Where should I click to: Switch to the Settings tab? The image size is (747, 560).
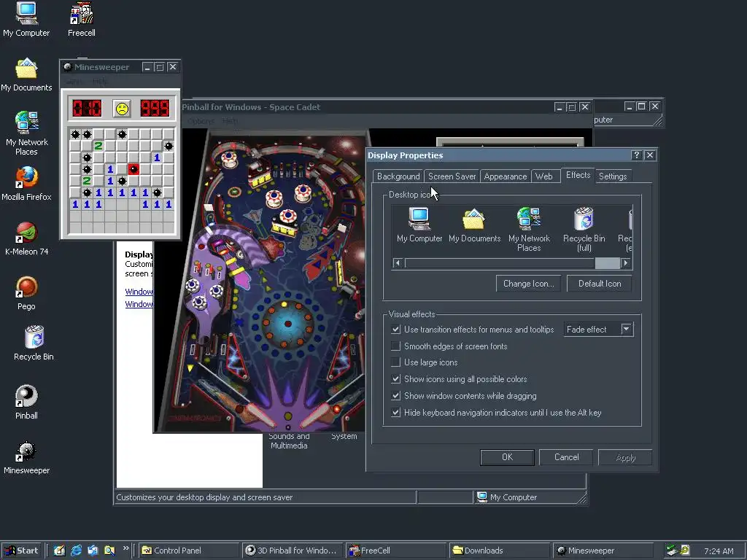click(613, 176)
